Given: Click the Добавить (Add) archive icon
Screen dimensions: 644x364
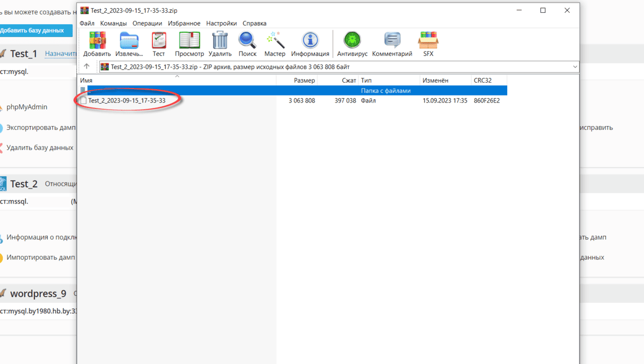Looking at the screenshot, I should pyautogui.click(x=97, y=43).
